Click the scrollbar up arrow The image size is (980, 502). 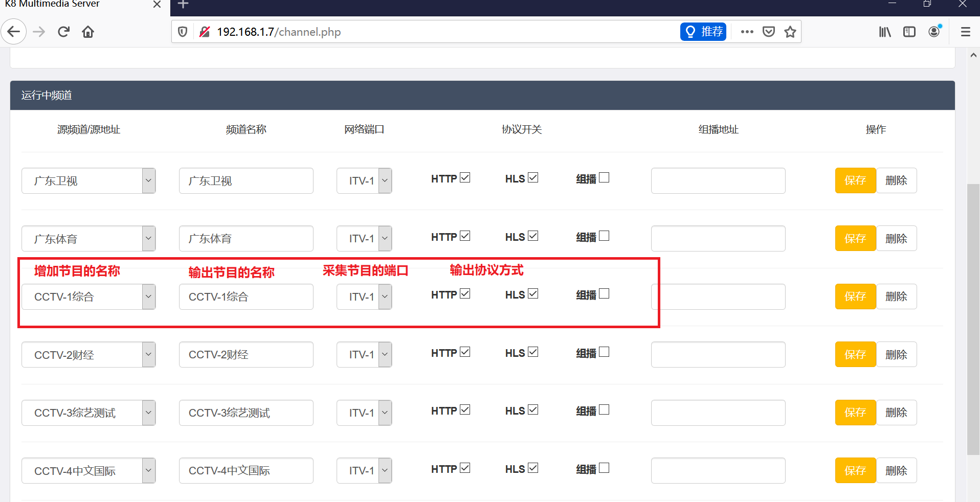[x=973, y=55]
